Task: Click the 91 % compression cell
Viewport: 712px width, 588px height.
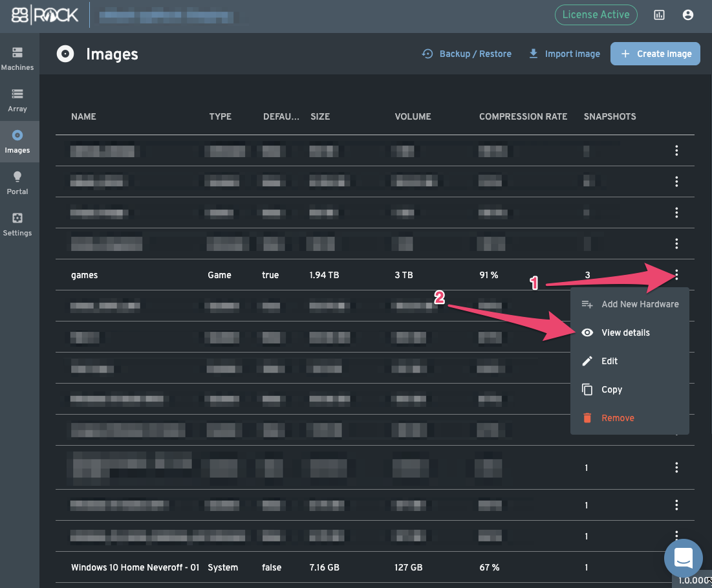Action: coord(489,275)
